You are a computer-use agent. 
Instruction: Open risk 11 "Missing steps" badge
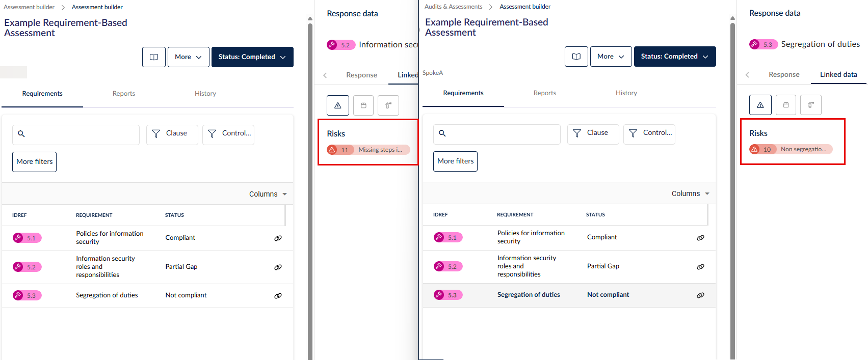[368, 150]
